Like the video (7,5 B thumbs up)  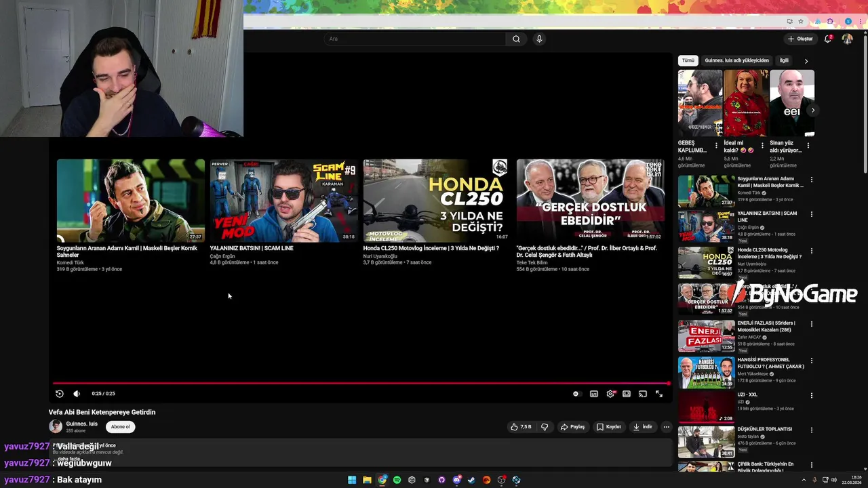[x=521, y=427]
